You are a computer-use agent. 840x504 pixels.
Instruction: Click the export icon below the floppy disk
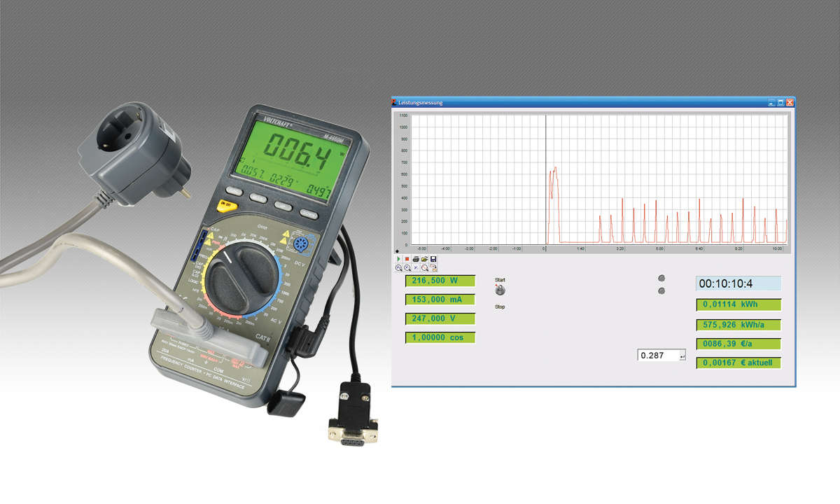(434, 268)
